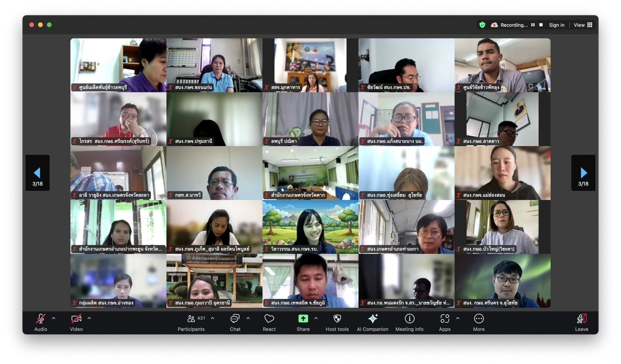The image size is (621, 364).
Task: Open the Apps panel
Action: (x=444, y=319)
